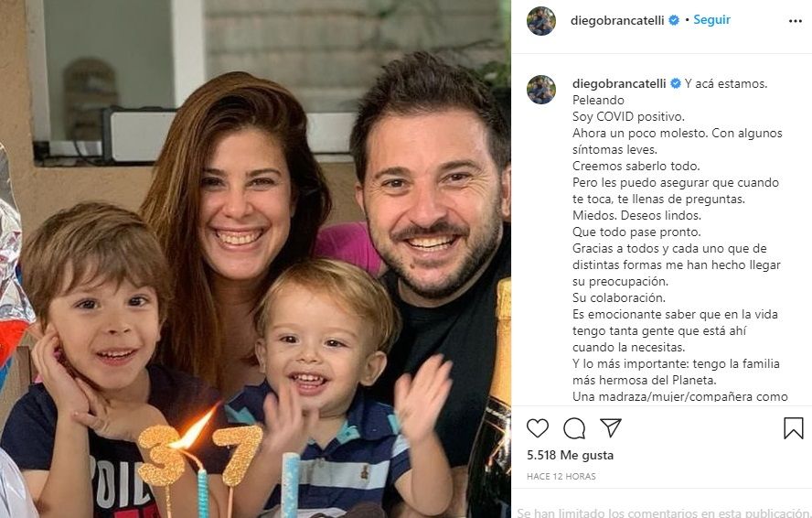Click the caption line 'Su colaboración.'
The image size is (812, 518).
pos(619,297)
